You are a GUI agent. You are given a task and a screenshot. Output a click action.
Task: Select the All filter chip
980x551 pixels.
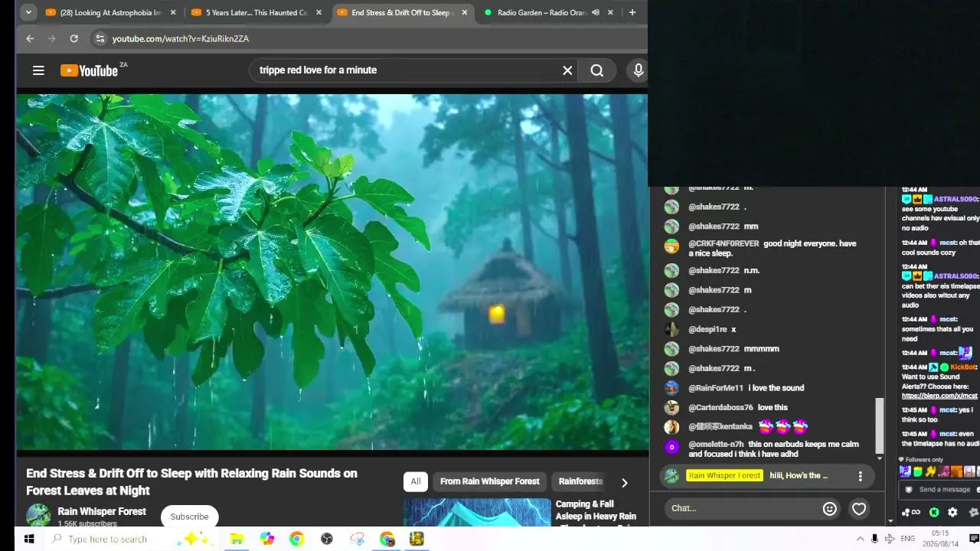click(x=415, y=481)
